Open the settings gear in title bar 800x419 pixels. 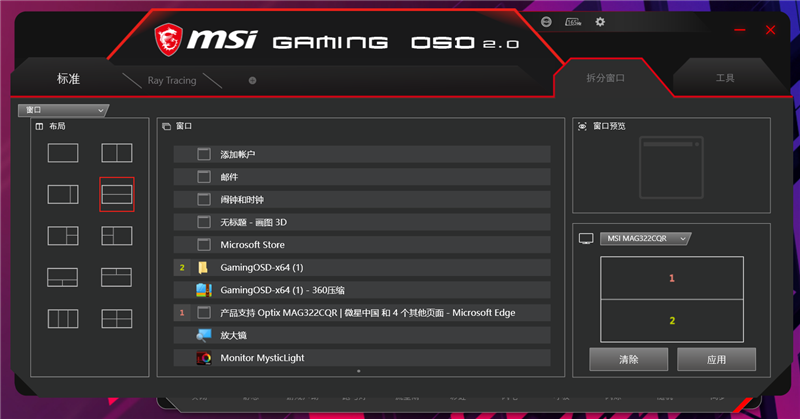pyautogui.click(x=600, y=22)
